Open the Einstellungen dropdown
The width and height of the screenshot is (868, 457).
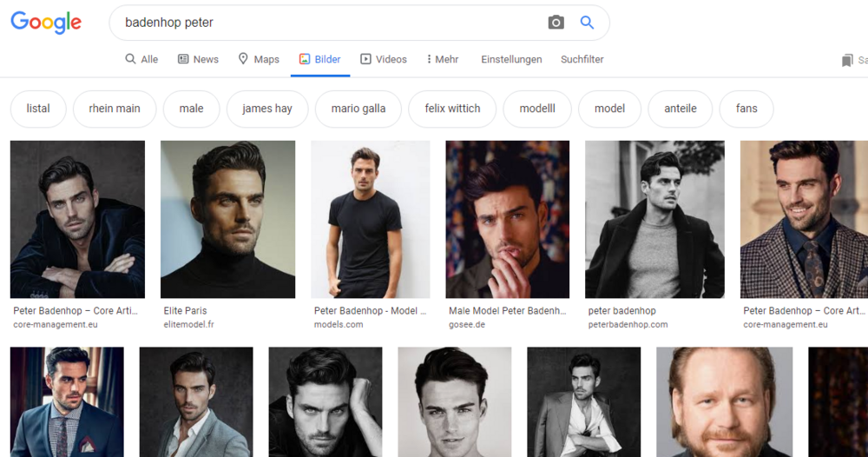[x=511, y=59]
